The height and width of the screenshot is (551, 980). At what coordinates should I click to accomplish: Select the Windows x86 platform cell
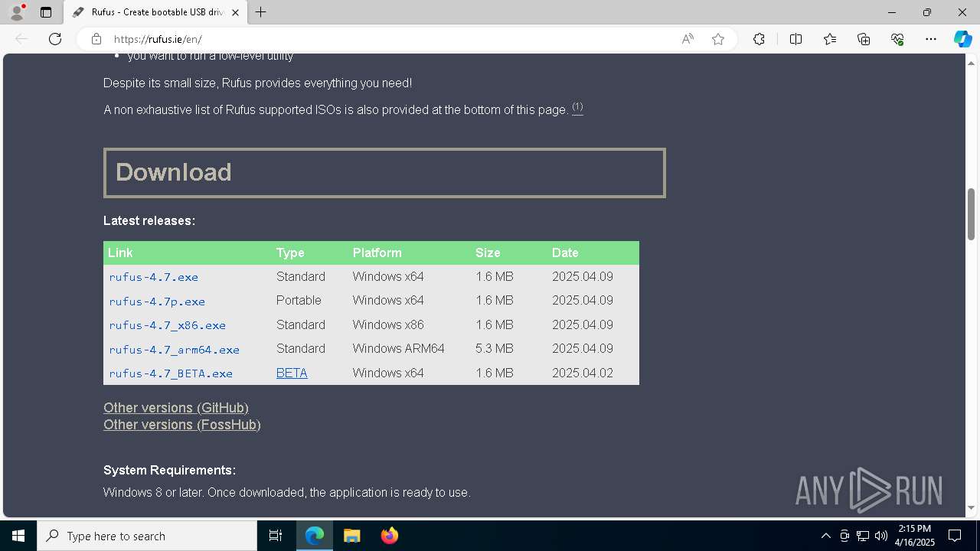tap(388, 324)
